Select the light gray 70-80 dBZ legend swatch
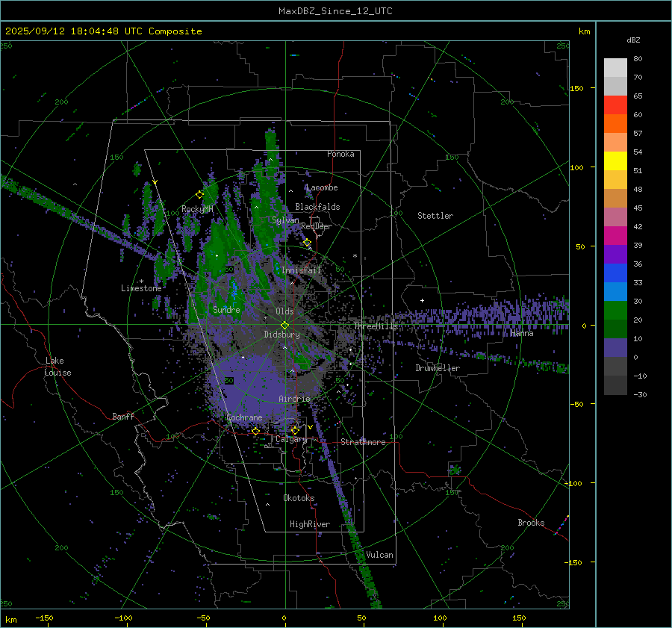 pos(615,68)
